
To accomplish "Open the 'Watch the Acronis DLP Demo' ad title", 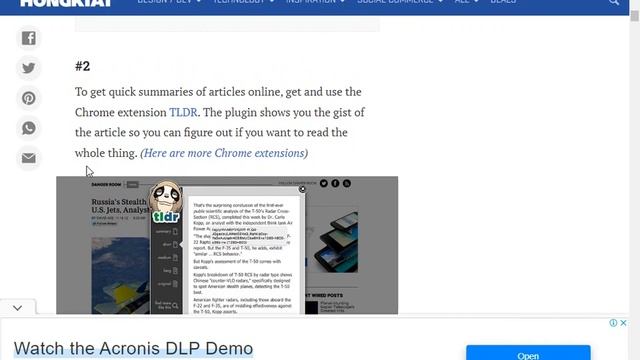I will point(133,349).
